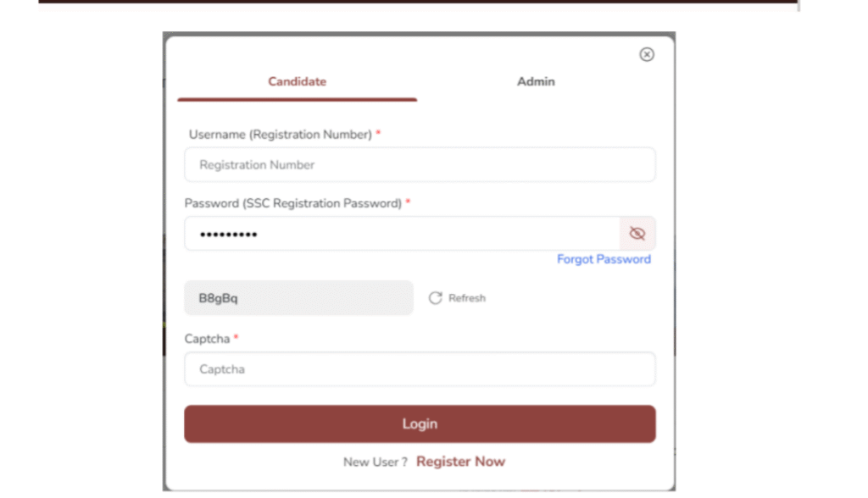Toggle password visibility with the eye icon
This screenshot has height=498, width=868.
pos(637,234)
